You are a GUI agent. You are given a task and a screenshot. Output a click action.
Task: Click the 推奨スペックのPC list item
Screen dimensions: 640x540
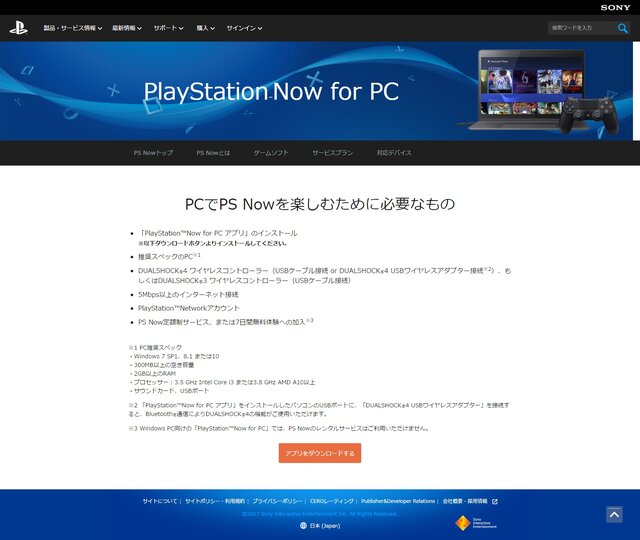tap(169, 256)
